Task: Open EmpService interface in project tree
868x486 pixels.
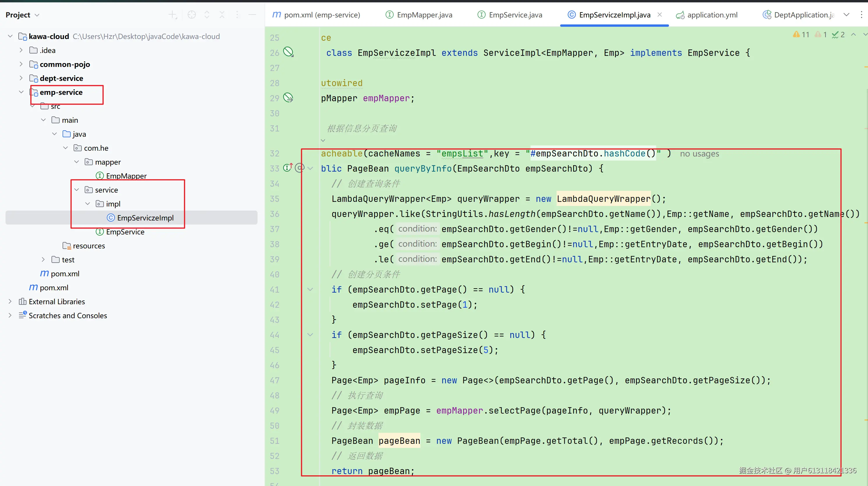Action: point(125,232)
